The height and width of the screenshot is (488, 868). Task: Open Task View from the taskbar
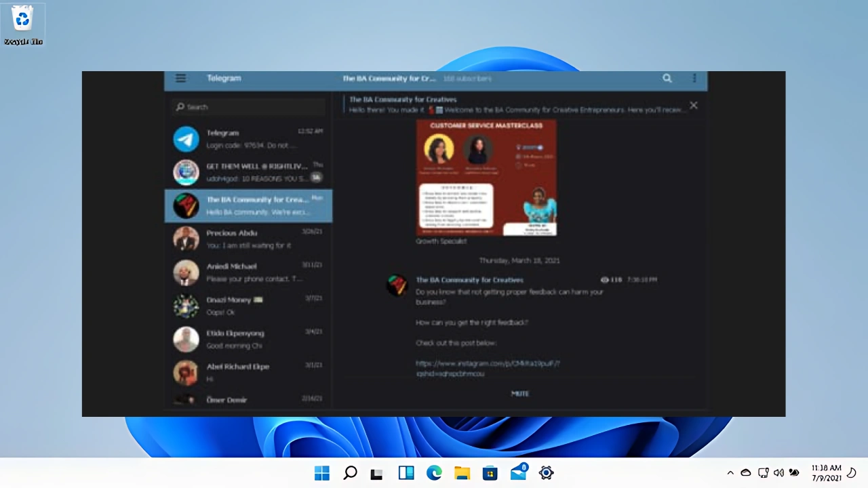click(376, 474)
